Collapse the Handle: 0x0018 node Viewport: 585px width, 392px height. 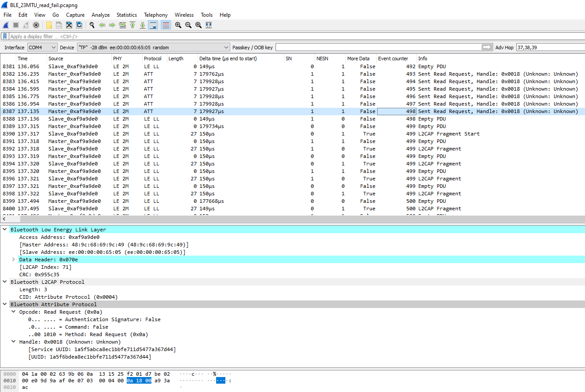(x=14, y=342)
